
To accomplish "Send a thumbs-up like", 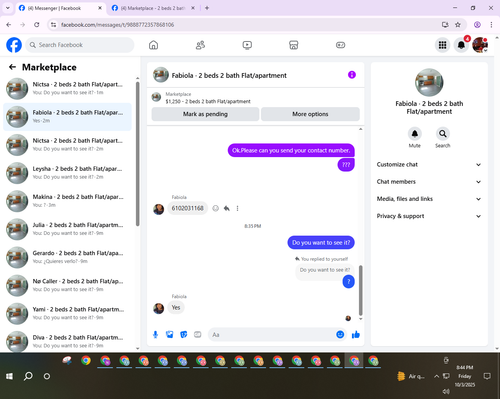I will 356,334.
